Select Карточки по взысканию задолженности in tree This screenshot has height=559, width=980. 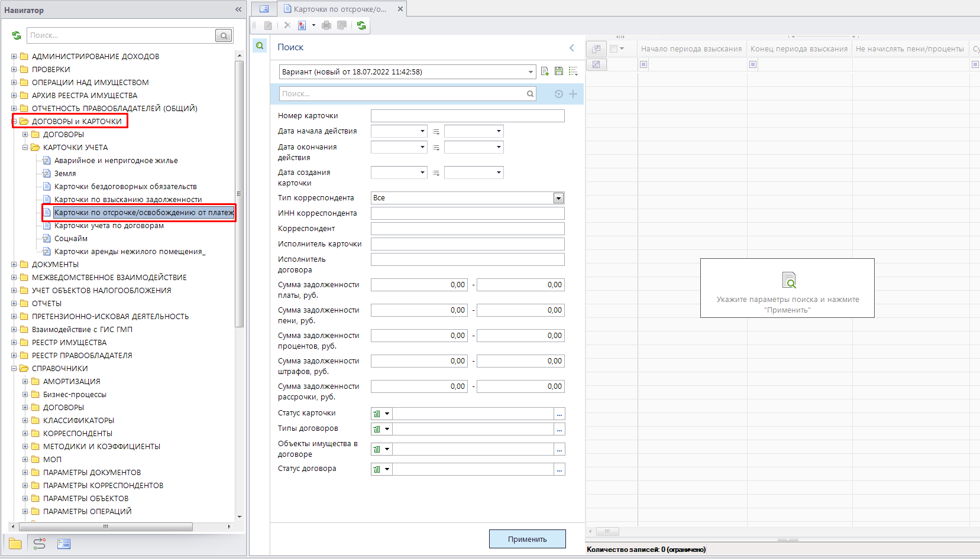pyautogui.click(x=128, y=200)
